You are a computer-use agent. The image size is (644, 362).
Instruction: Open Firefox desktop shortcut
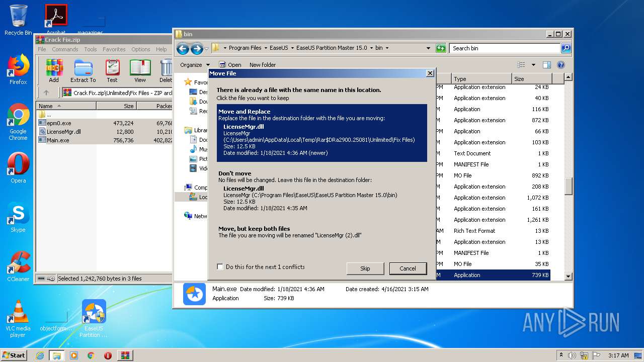[18, 69]
